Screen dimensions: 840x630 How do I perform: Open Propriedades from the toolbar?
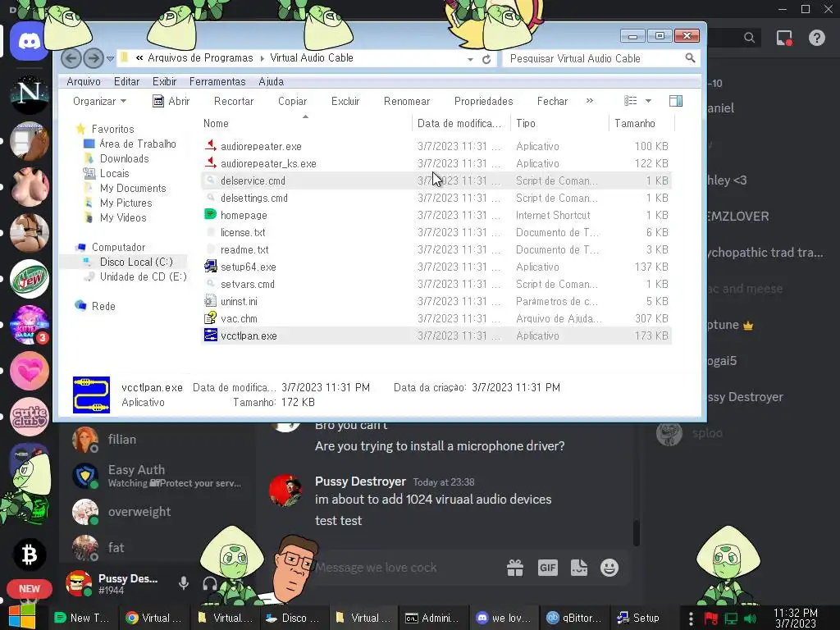point(484,101)
